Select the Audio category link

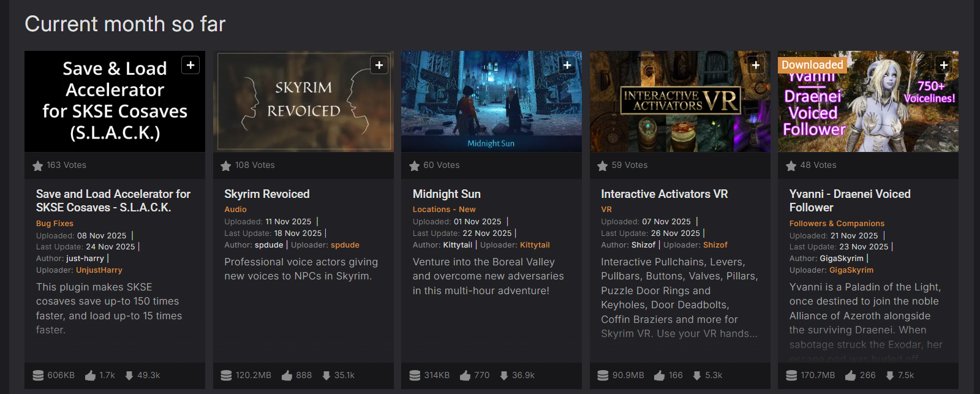click(x=235, y=210)
